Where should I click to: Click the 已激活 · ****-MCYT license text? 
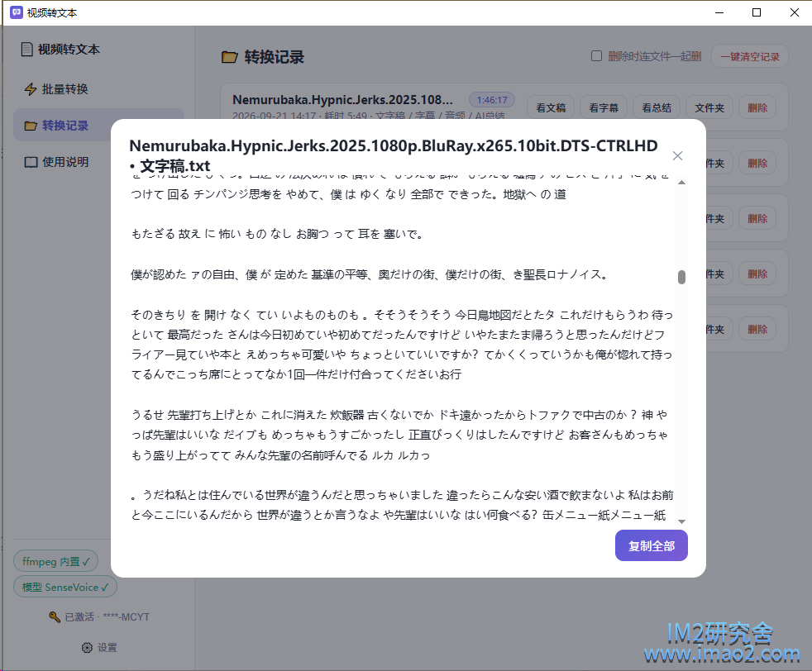tap(107, 616)
